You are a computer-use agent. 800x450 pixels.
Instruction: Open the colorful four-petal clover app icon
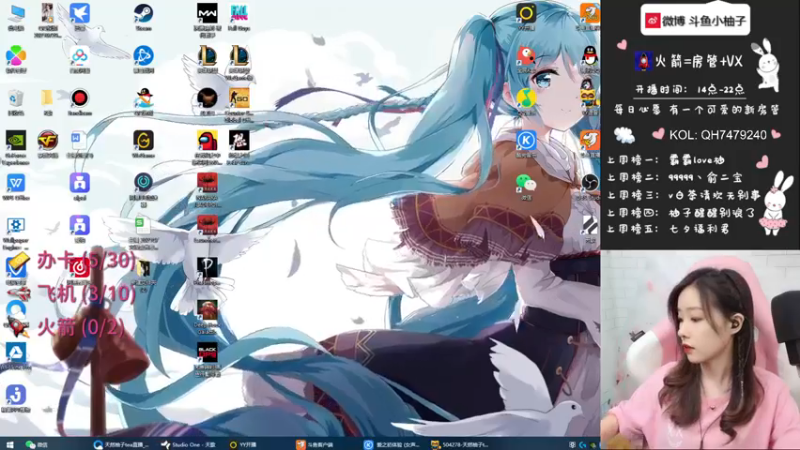click(16, 56)
